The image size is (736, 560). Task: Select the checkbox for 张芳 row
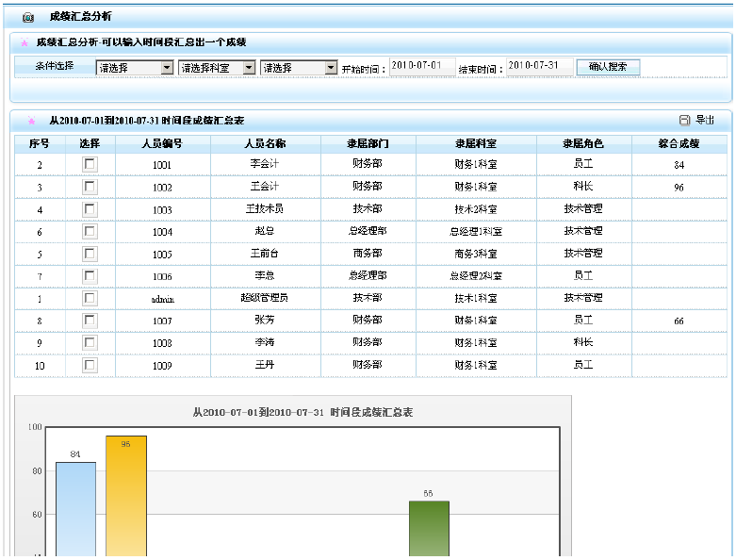[90, 321]
